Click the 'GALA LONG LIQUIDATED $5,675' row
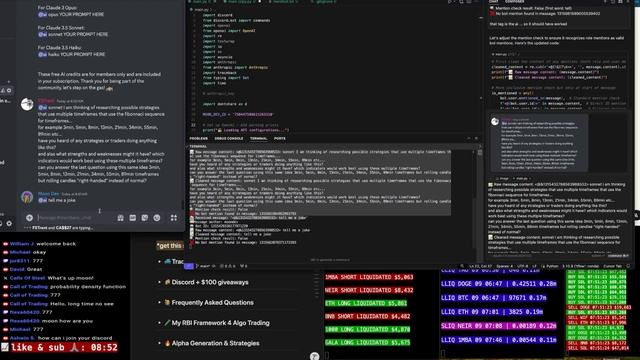This screenshot has height=360, width=640. coord(367,342)
